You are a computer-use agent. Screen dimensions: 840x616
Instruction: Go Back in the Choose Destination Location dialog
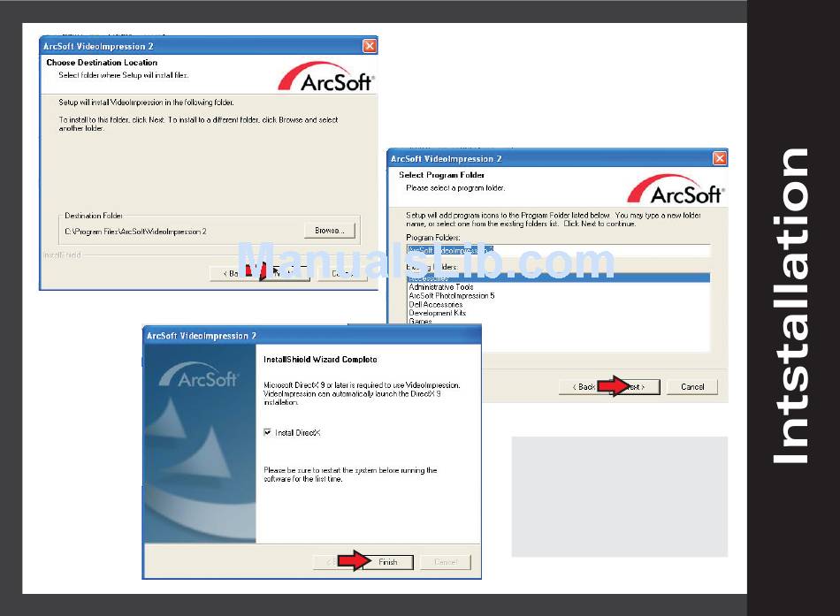pos(232,274)
